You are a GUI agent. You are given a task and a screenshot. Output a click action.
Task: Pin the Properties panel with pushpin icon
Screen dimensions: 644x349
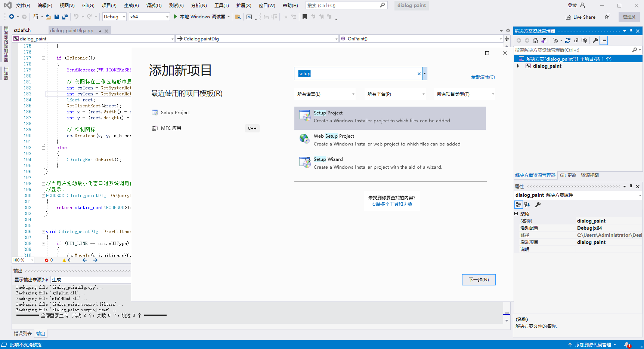pyautogui.click(x=631, y=186)
